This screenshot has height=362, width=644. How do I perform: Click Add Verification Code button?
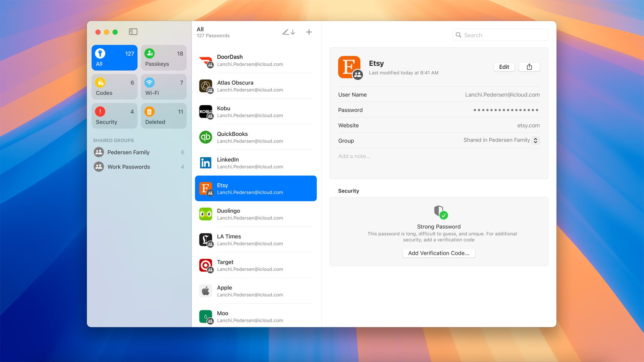point(438,253)
